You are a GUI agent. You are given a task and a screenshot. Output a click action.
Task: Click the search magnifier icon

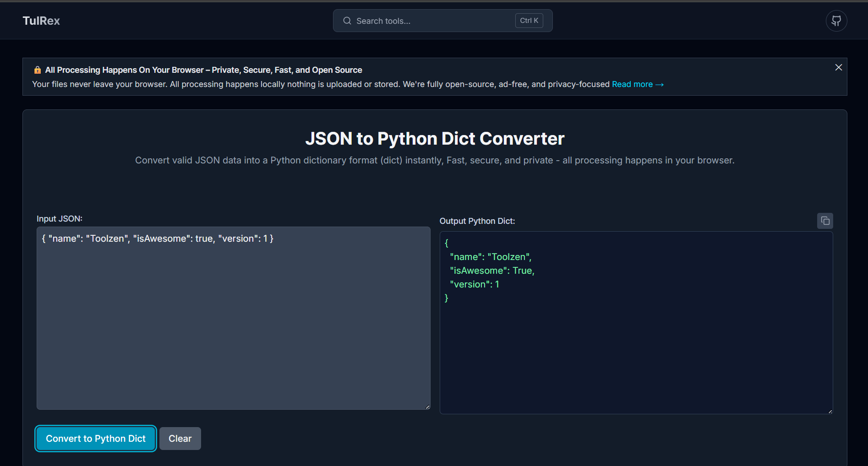[x=347, y=21]
